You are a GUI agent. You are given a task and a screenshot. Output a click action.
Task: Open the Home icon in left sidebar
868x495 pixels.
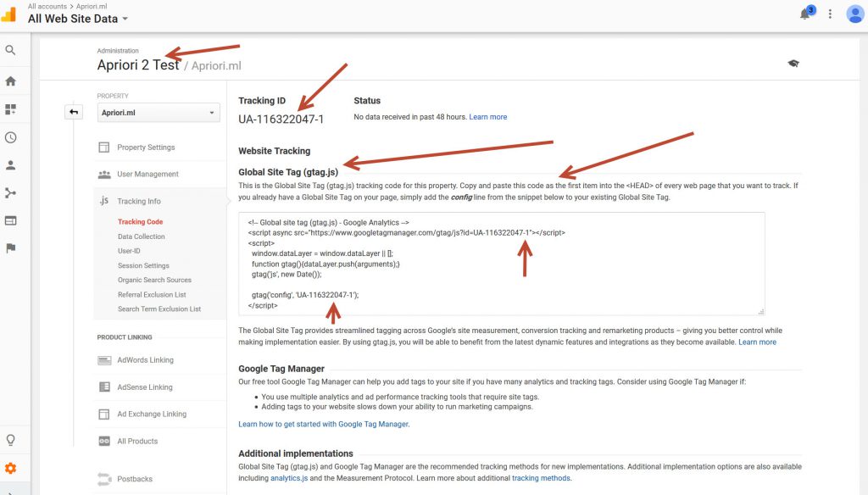[x=11, y=81]
